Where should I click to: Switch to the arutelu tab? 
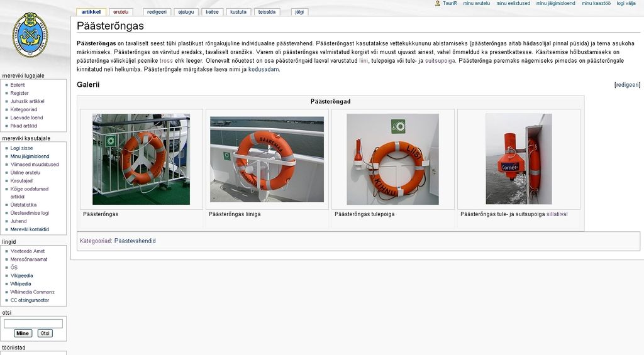[x=120, y=12]
